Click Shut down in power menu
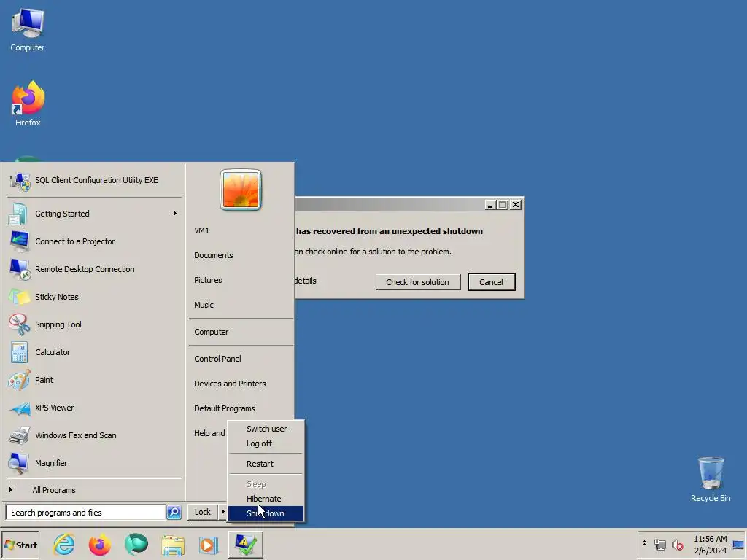The width and height of the screenshot is (747, 560). click(x=266, y=513)
